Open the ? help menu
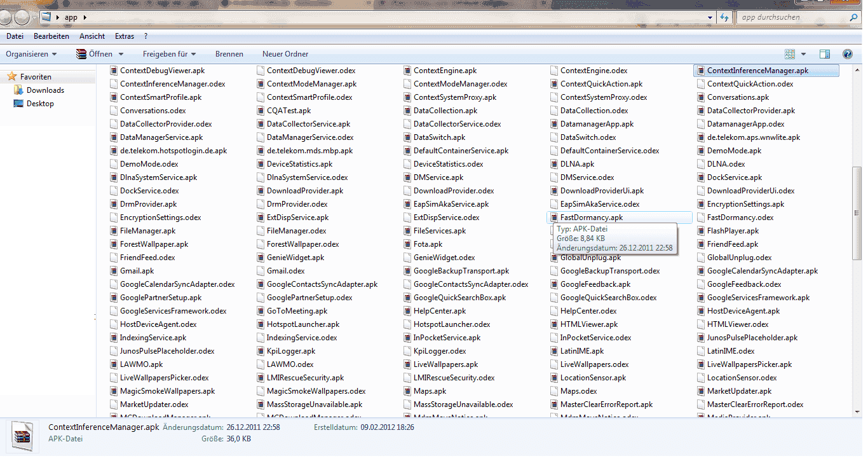The width and height of the screenshot is (868, 463). 146,36
